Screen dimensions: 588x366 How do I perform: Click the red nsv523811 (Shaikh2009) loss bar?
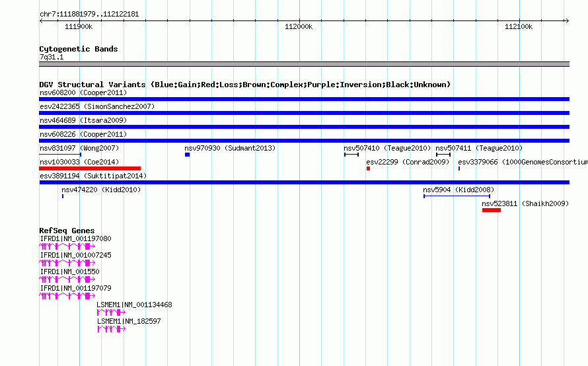[492, 210]
